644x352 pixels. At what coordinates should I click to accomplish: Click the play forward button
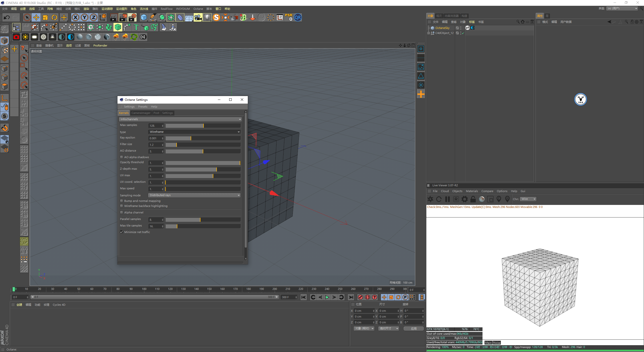pos(327,297)
